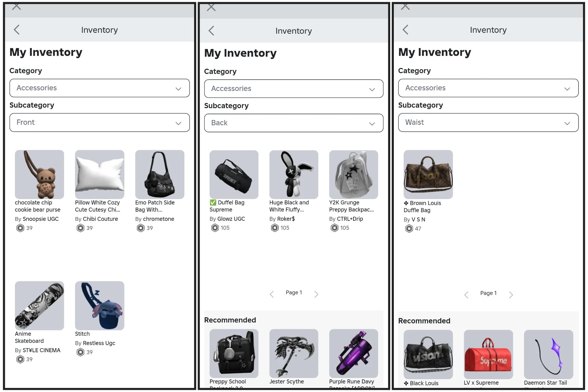The height and width of the screenshot is (392, 588).
Task: Click the back arrow in the Back inventory panel
Action: pyautogui.click(x=211, y=31)
